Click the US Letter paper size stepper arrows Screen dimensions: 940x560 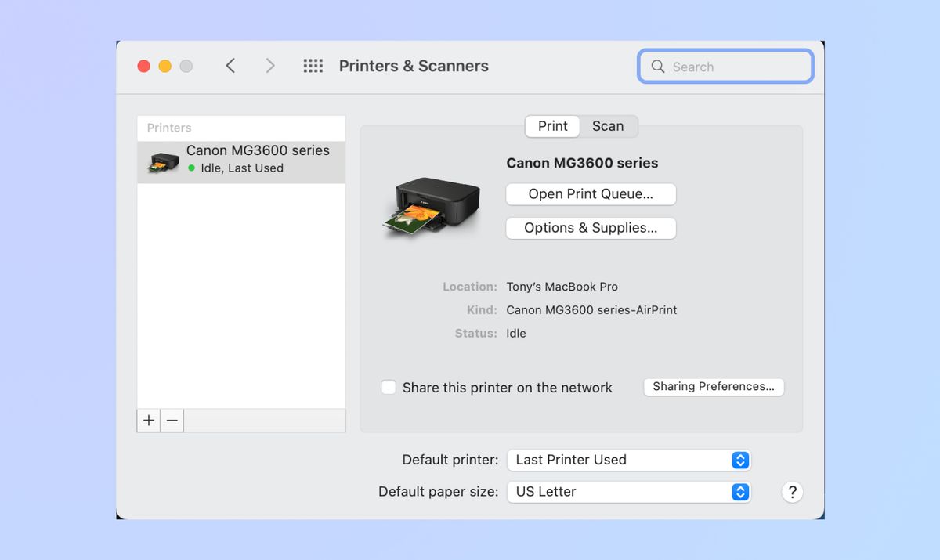pos(739,492)
